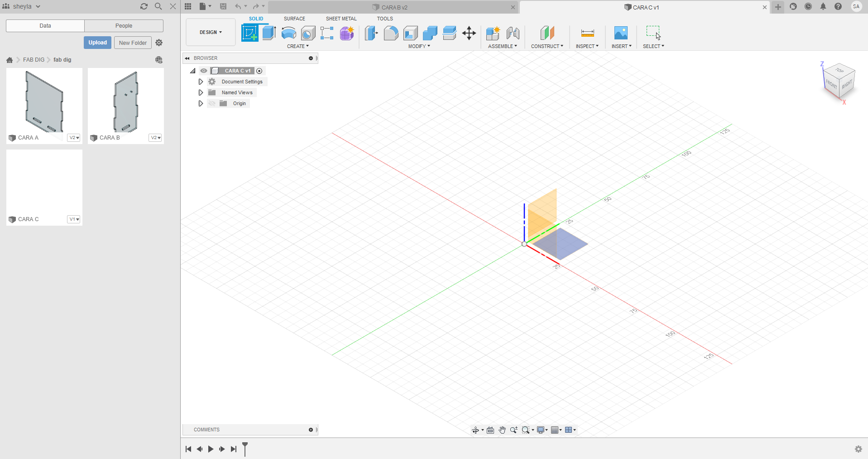This screenshot has width=868, height=459.
Task: Click the Measure tool icon
Action: pyautogui.click(x=587, y=33)
